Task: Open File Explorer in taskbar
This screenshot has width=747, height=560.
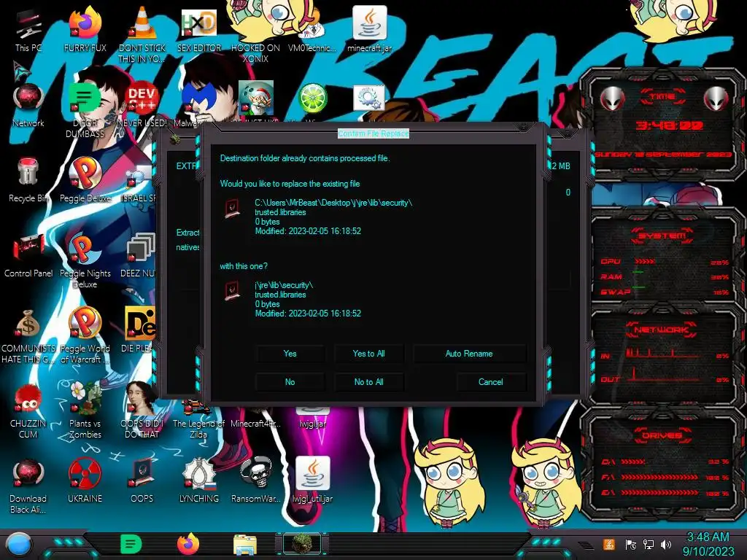Action: coord(245,545)
